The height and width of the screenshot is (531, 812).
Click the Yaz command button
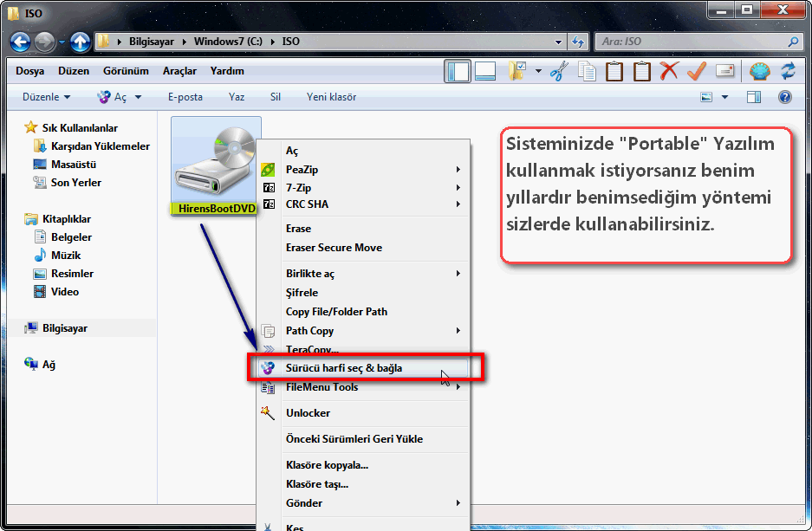pyautogui.click(x=237, y=97)
